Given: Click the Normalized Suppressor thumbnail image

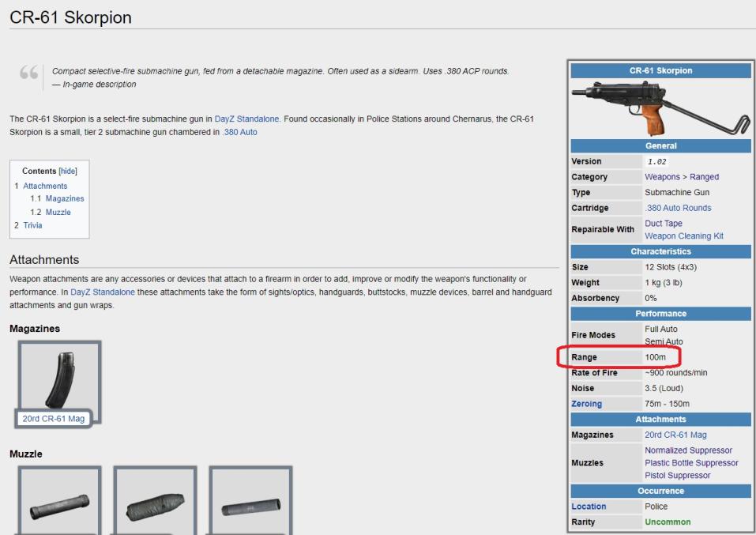Looking at the screenshot, I should 60,505.
